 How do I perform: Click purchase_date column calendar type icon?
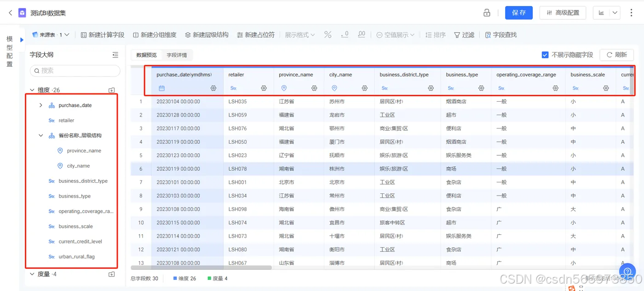[161, 88]
